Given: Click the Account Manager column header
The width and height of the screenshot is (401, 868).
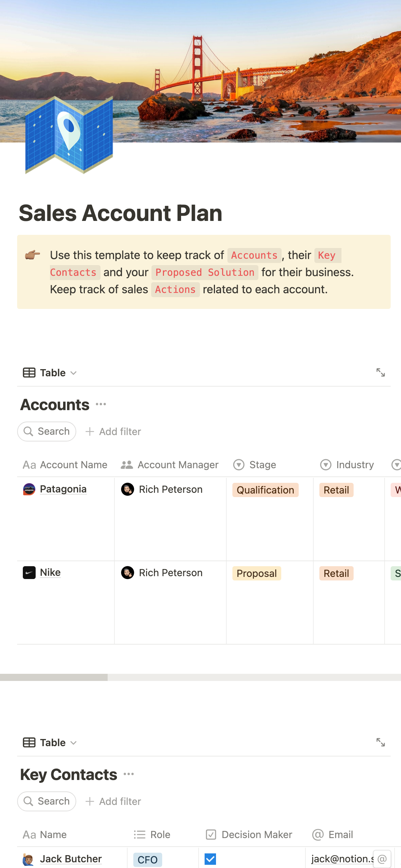Looking at the screenshot, I should (x=170, y=465).
